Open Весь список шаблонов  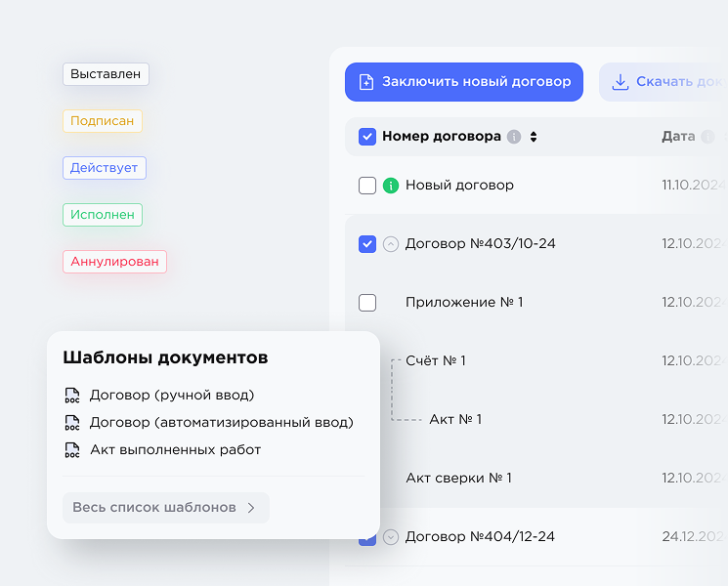165,508
